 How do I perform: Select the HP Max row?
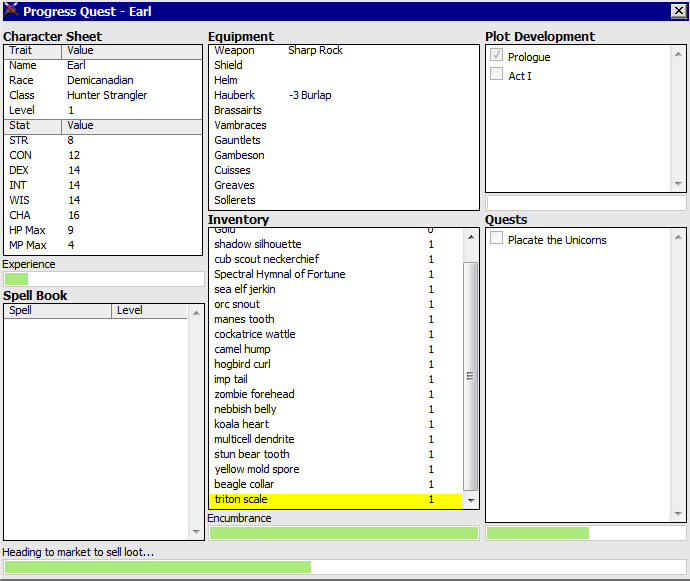103,230
